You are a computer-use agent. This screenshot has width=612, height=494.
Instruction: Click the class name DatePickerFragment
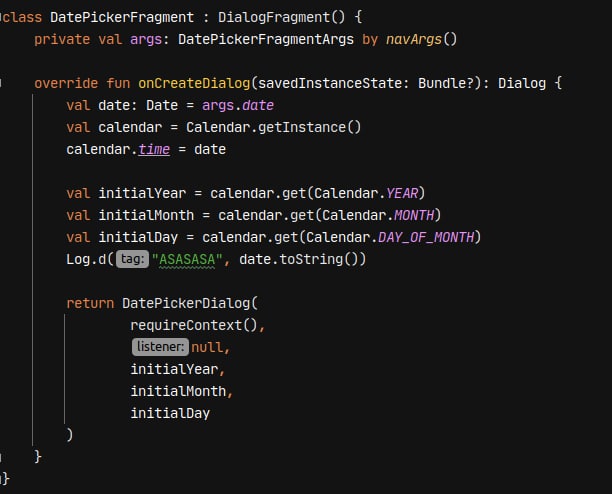tap(122, 17)
